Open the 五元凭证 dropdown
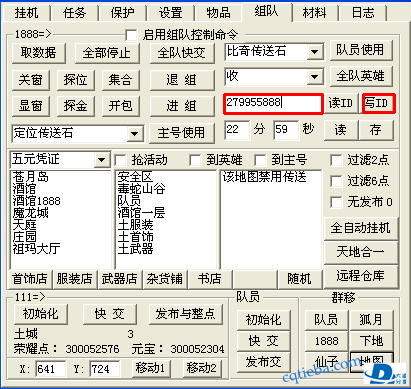 click(102, 160)
